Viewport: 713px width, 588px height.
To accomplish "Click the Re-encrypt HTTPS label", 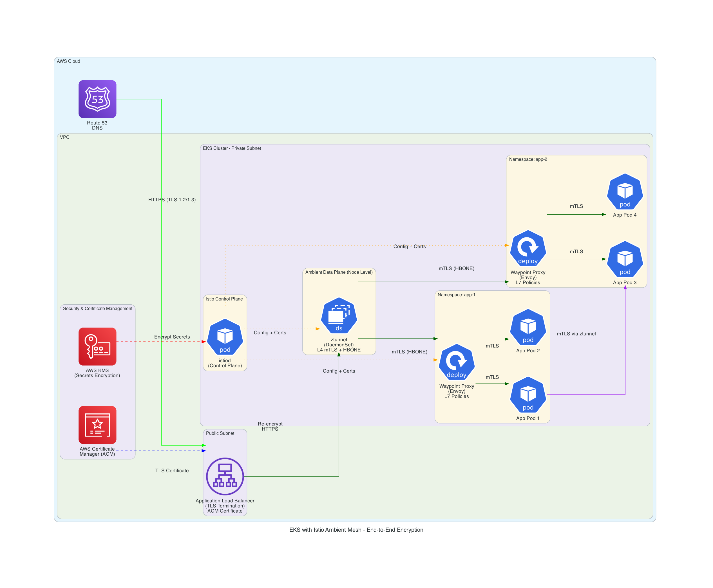I will coord(270,426).
